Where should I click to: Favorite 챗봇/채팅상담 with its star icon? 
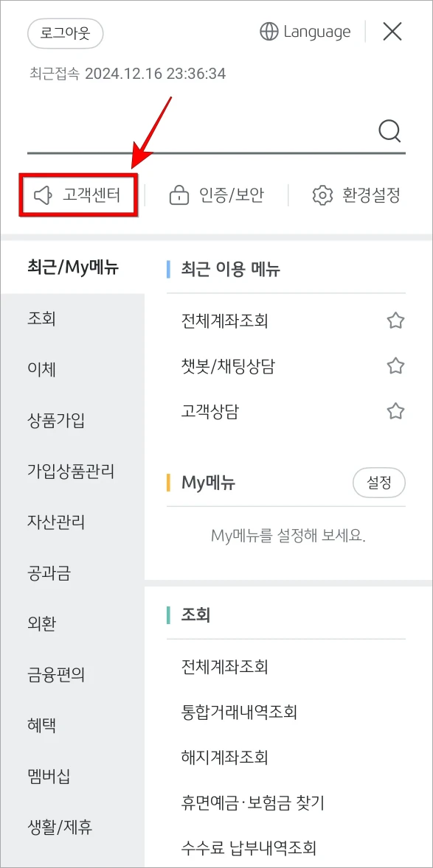[395, 366]
